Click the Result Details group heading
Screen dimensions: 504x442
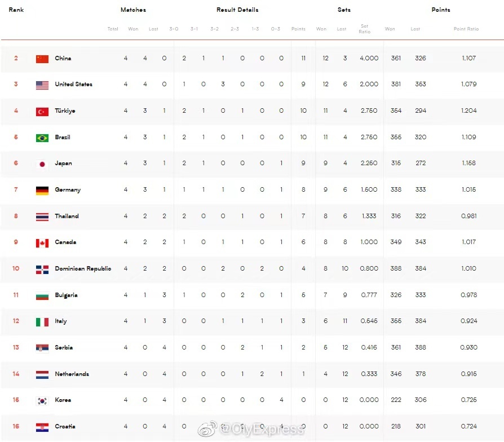tap(237, 10)
